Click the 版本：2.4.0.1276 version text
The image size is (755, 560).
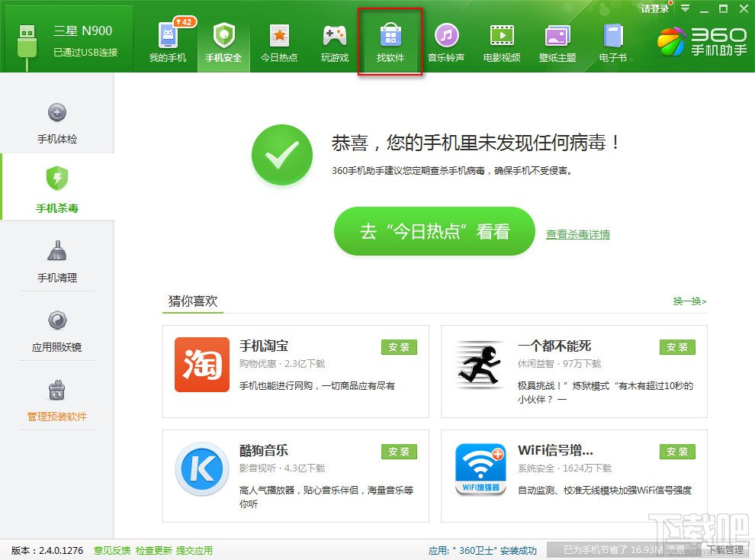tap(47, 550)
